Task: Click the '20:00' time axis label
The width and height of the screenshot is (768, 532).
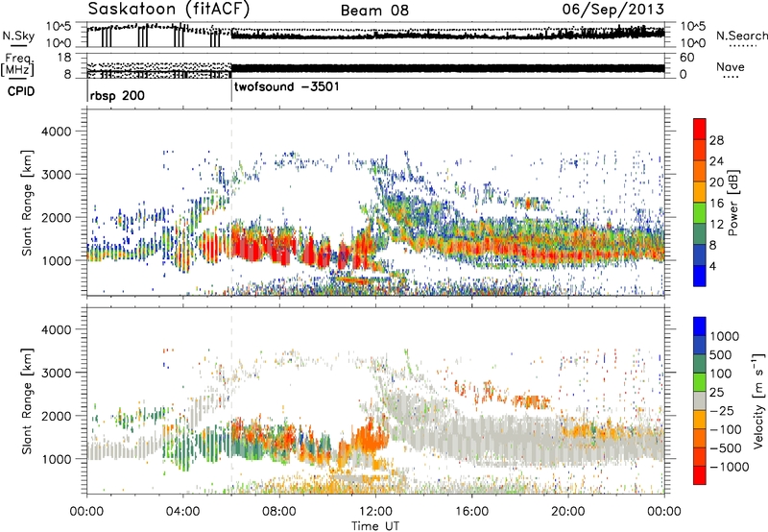Action: coord(567,512)
